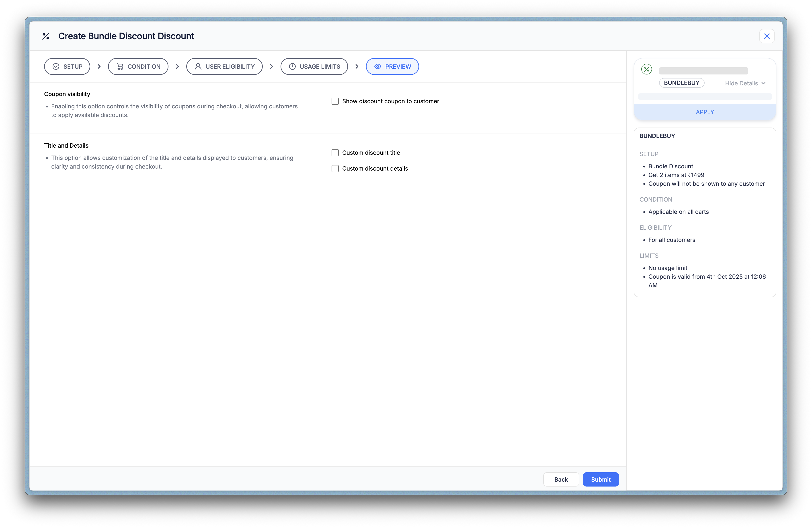The width and height of the screenshot is (812, 528).
Task: Collapse coupon with the Hide Details chevron
Action: click(764, 83)
